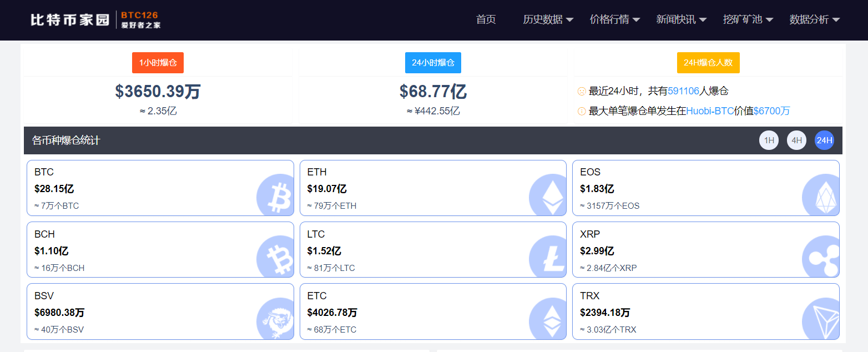
Task: Open the 首页 menu item
Action: [x=486, y=19]
